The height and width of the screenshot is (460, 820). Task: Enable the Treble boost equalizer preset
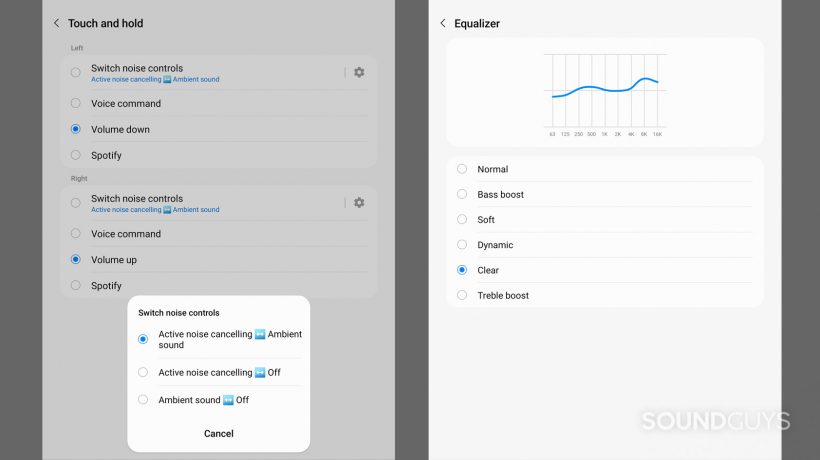(462, 295)
